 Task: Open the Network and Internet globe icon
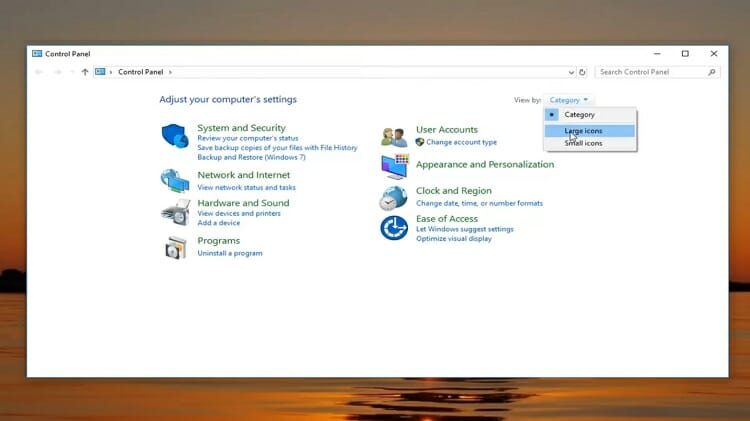pyautogui.click(x=175, y=181)
